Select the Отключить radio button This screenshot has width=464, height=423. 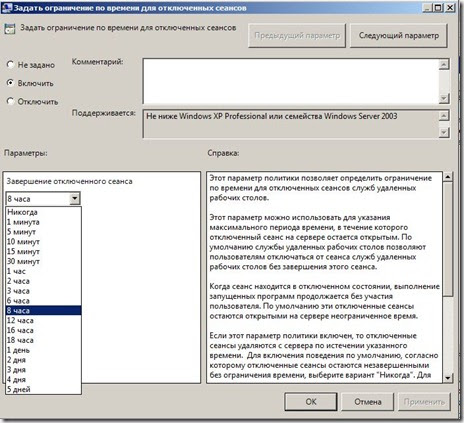(10, 101)
